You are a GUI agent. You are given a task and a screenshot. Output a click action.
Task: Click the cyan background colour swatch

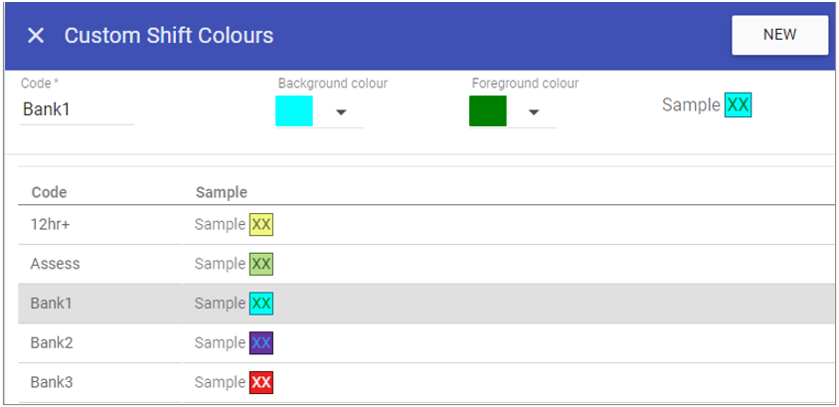[x=294, y=111]
